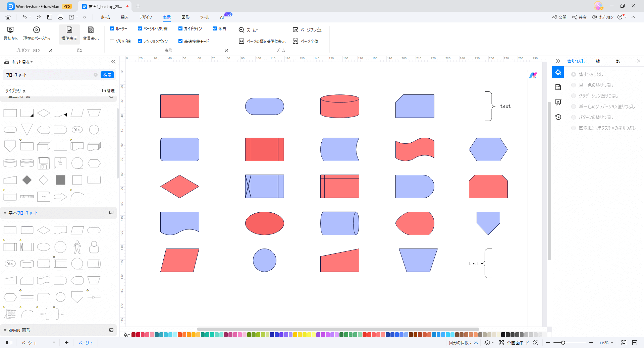Enable the grid lines checkbox
Image resolution: width=644 pixels, height=348 pixels.
[x=112, y=41]
